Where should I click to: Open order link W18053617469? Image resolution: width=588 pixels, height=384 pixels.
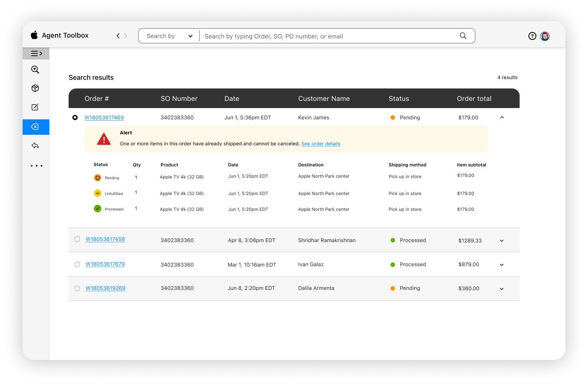point(104,117)
